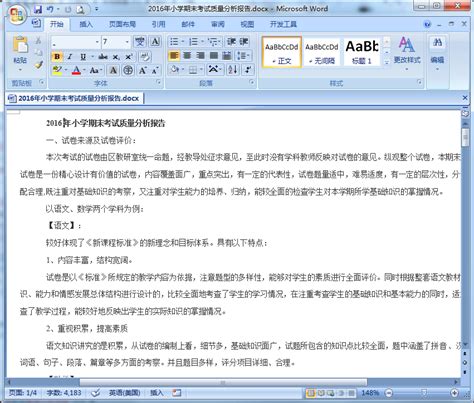The width and height of the screenshot is (474, 403).
Task: Click the zoom slider in status bar
Action: tap(423, 393)
